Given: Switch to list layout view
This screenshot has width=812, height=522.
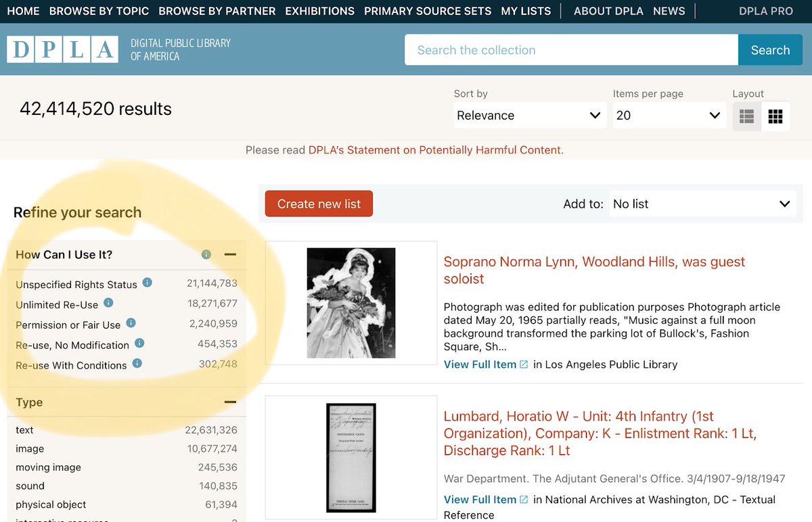Looking at the screenshot, I should click(x=747, y=116).
